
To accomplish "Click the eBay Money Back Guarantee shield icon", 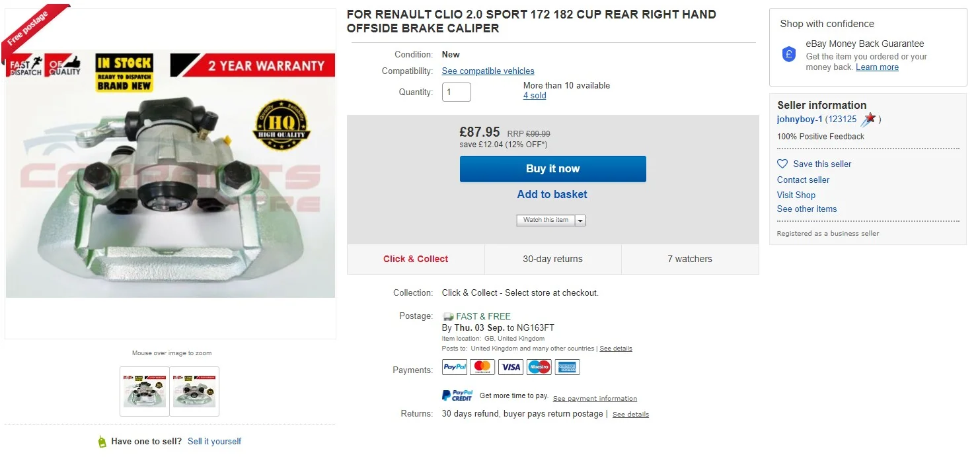I will click(789, 54).
